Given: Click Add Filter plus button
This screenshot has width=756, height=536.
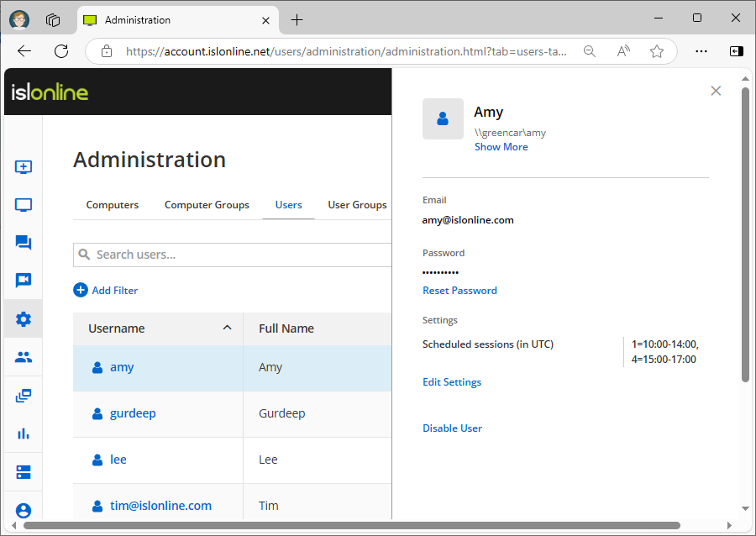Looking at the screenshot, I should pyautogui.click(x=81, y=290).
